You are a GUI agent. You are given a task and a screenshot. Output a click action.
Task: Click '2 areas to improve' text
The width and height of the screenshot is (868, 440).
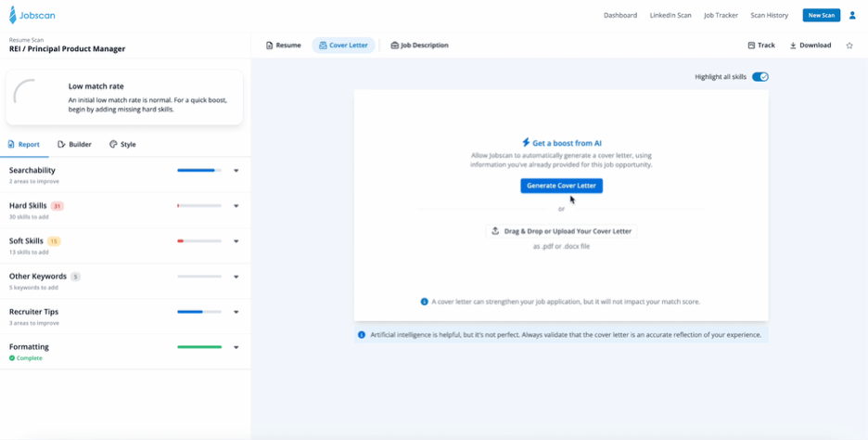(x=33, y=181)
